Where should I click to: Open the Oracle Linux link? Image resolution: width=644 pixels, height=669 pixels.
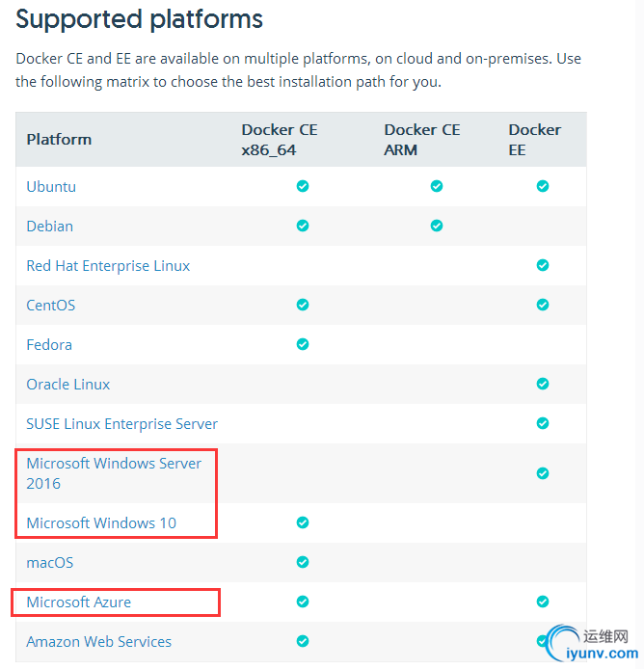tap(68, 385)
